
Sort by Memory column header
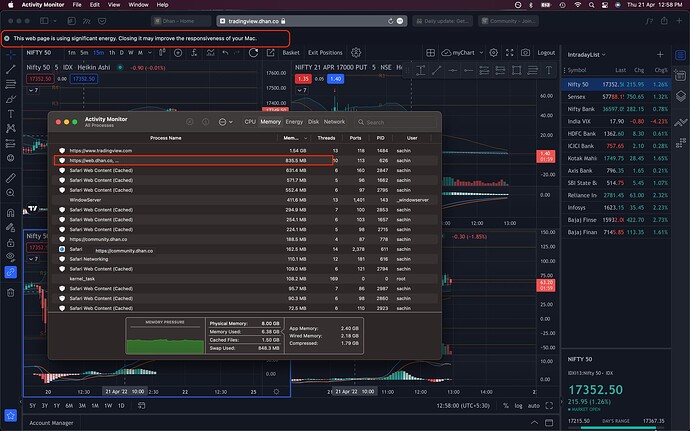click(294, 138)
